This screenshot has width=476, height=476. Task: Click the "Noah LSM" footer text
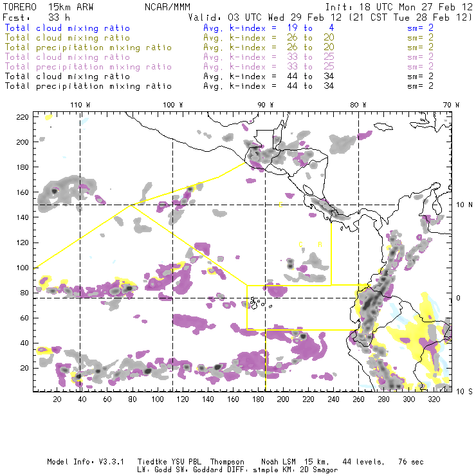tap(279, 462)
